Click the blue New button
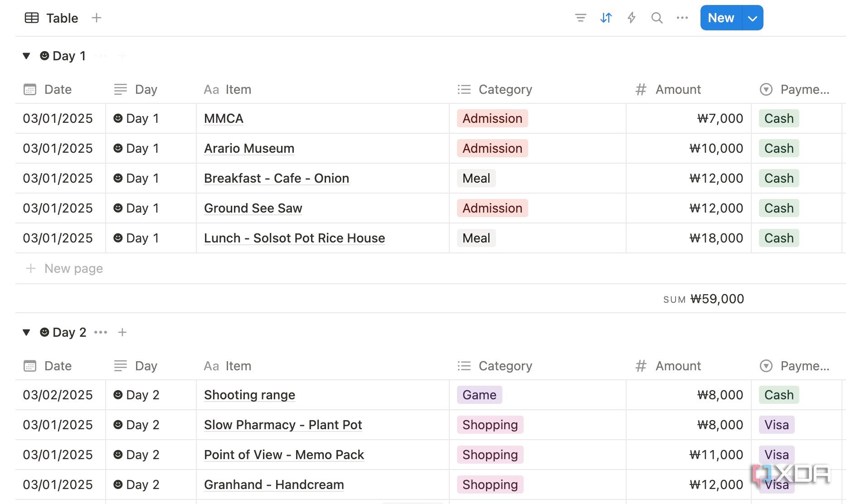Screen dimensions: 846x504 [x=720, y=18]
